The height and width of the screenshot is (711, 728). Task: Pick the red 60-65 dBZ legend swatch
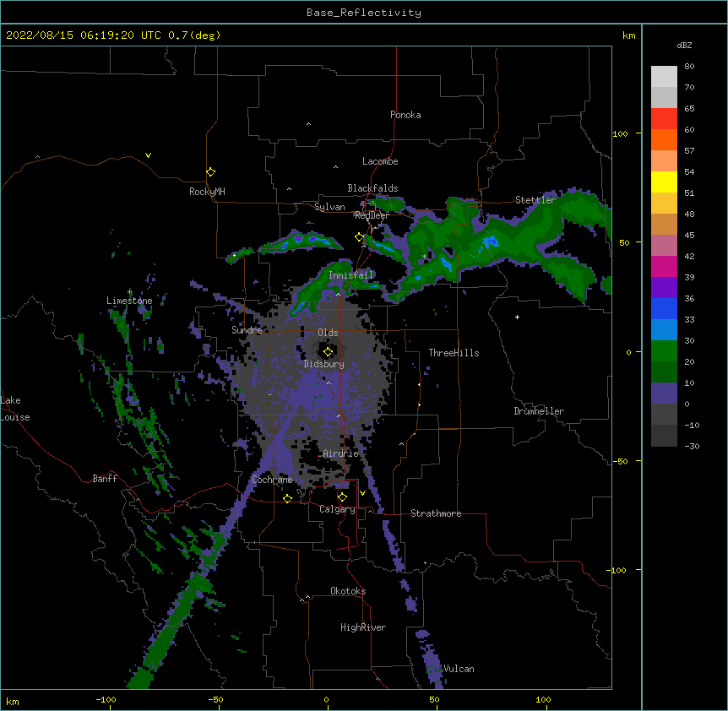(x=664, y=118)
